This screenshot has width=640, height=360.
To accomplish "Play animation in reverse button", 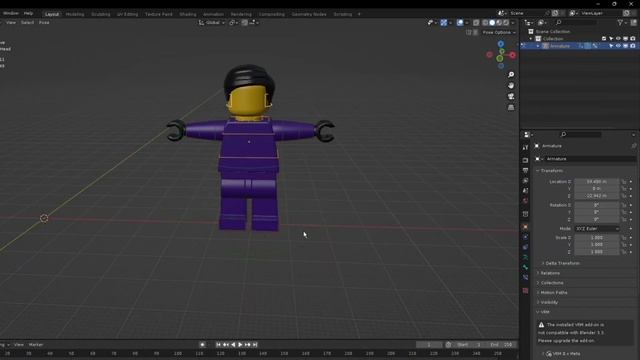I will 233,345.
